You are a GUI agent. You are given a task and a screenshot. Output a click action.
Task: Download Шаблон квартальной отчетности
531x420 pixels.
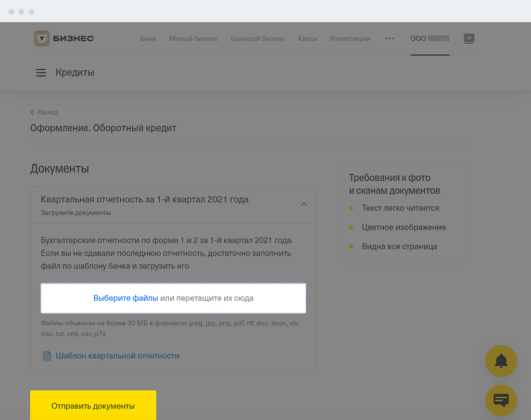click(117, 356)
